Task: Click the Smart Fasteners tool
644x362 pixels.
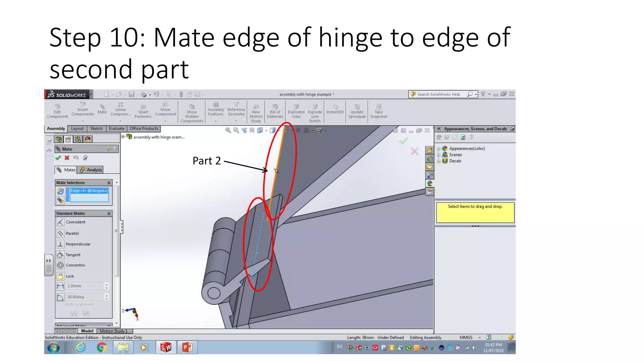Action: pos(143,111)
